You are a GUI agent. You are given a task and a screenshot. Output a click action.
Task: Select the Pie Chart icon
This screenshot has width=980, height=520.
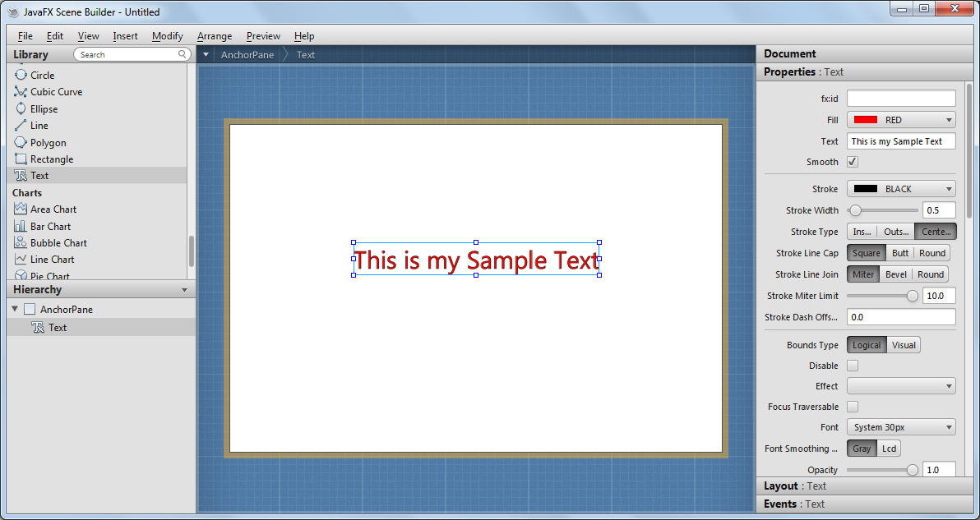tap(46, 275)
